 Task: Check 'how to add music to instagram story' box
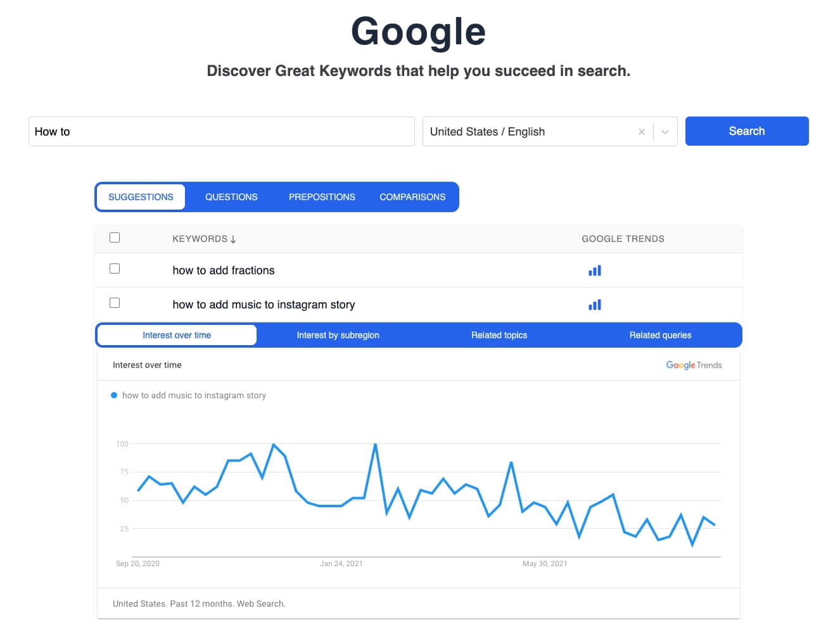(115, 303)
